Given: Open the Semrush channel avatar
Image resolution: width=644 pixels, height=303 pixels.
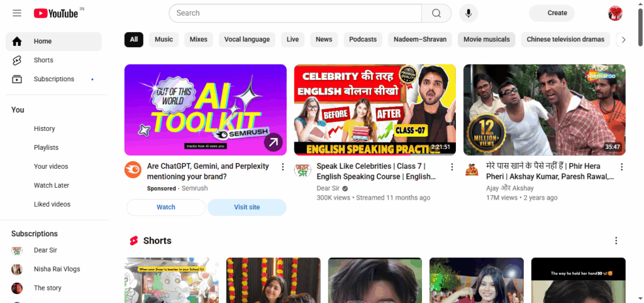Looking at the screenshot, I should click(x=133, y=169).
